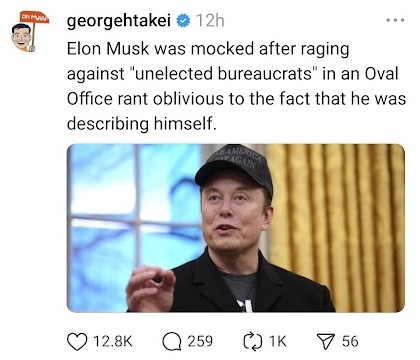Like the post with the heart icon
420x360 pixels.
[x=77, y=342]
